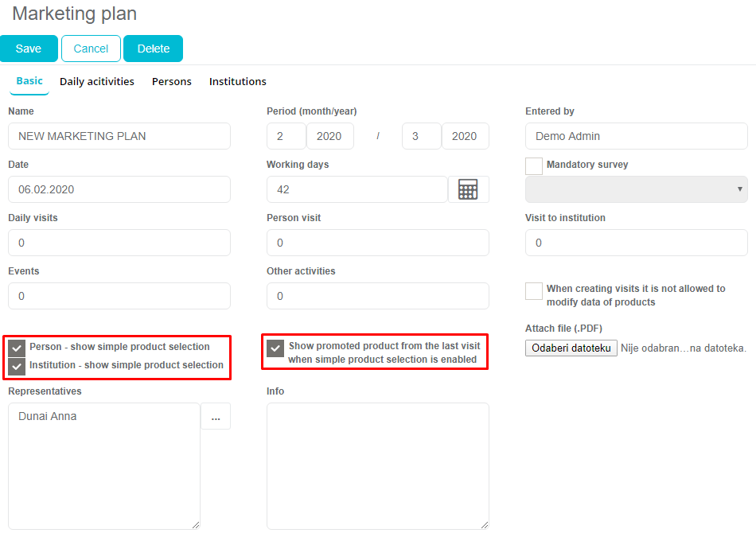Select the Working days field
The width and height of the screenshot is (756, 533).
[x=357, y=189]
